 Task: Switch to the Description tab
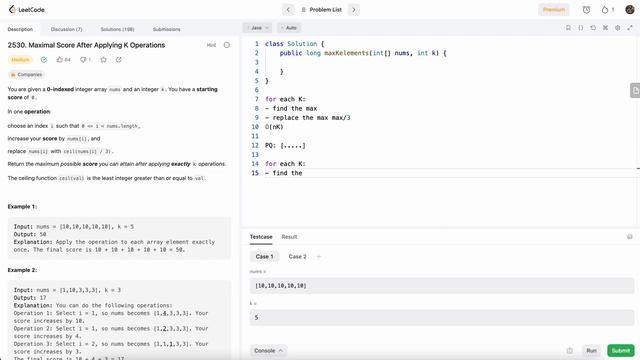[x=20, y=29]
